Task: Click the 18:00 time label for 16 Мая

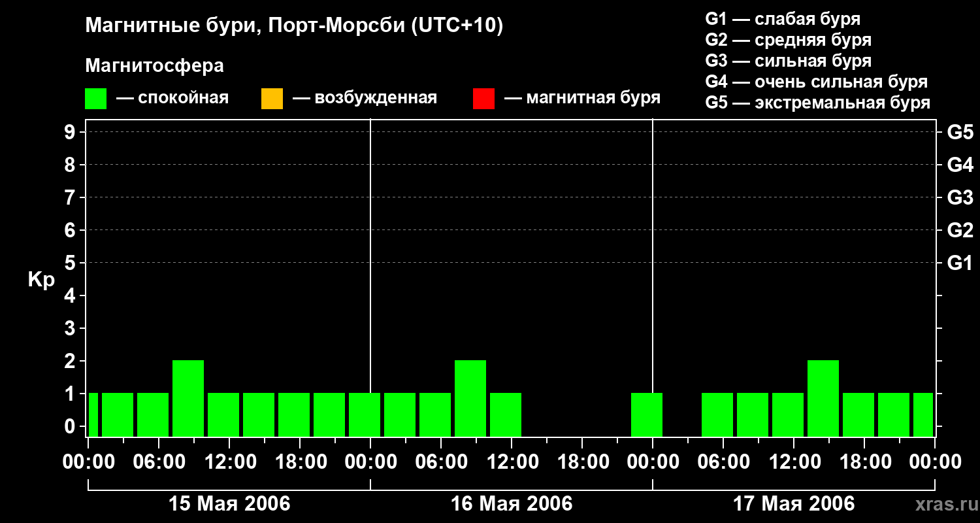Action: click(582, 462)
